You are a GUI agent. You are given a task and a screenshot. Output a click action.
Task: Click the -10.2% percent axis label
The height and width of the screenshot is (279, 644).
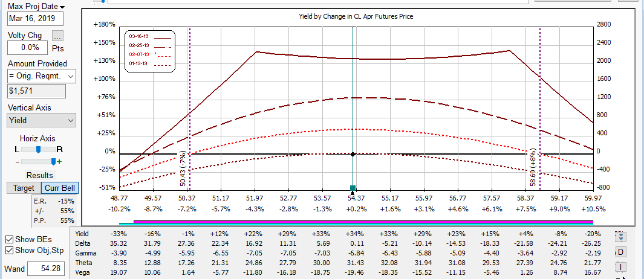coord(119,208)
